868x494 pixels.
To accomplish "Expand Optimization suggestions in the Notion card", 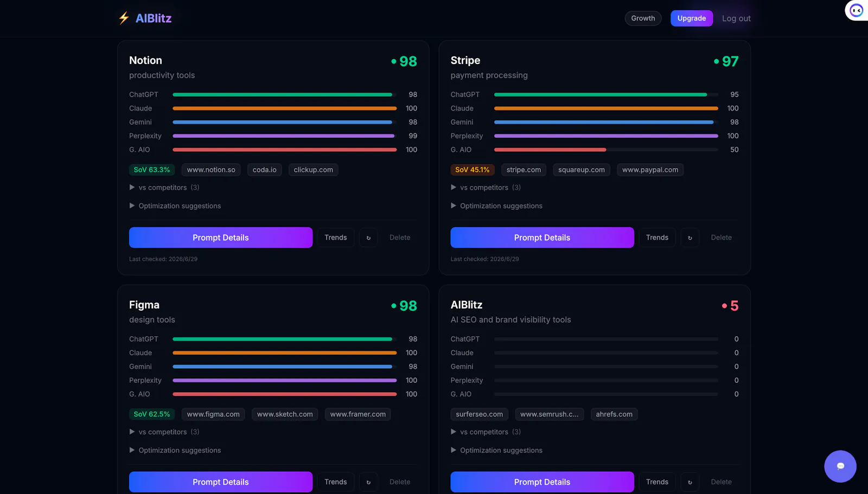I will coord(175,206).
